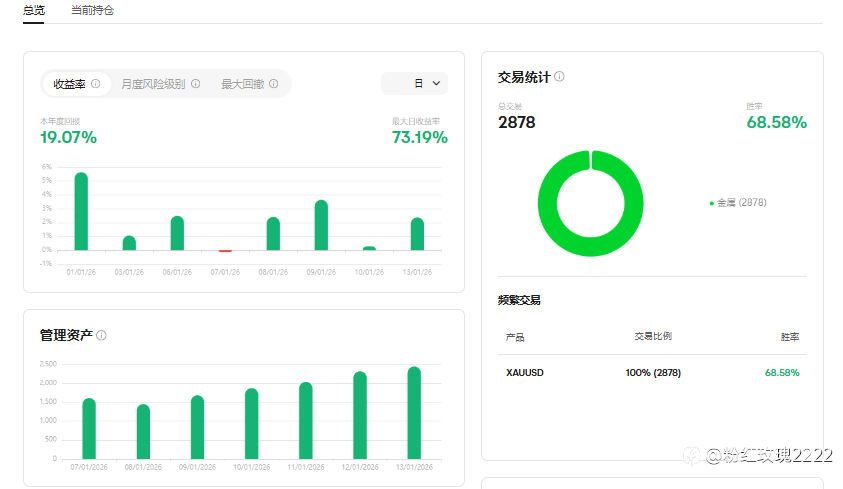The width and height of the screenshot is (843, 489).
Task: Click the 12/01/2026 managed assets bar
Action: click(x=360, y=415)
